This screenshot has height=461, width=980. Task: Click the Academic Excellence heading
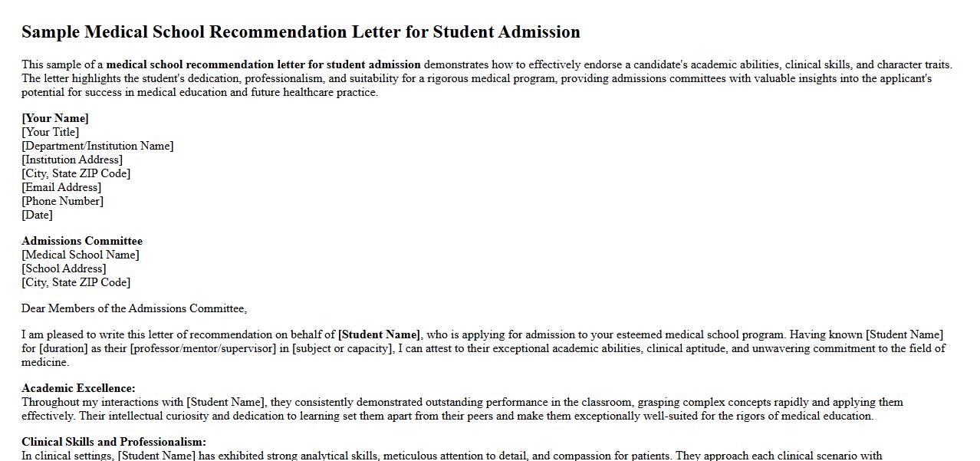tap(78, 388)
